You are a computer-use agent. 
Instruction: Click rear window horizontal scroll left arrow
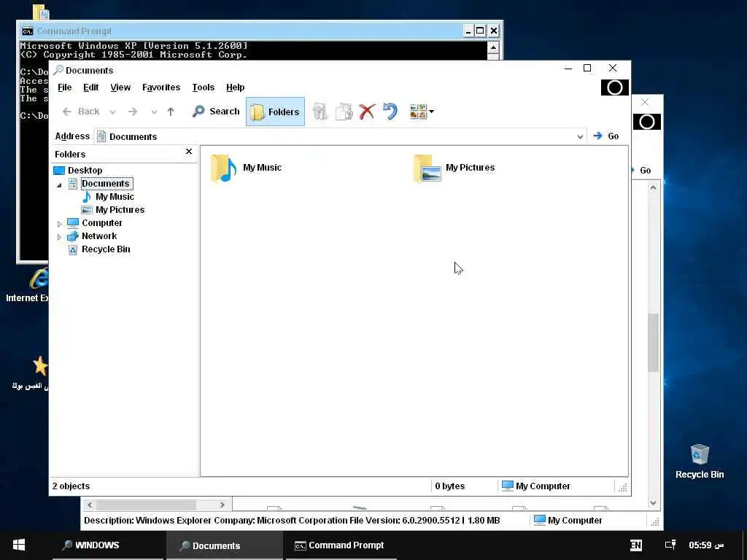click(x=90, y=505)
